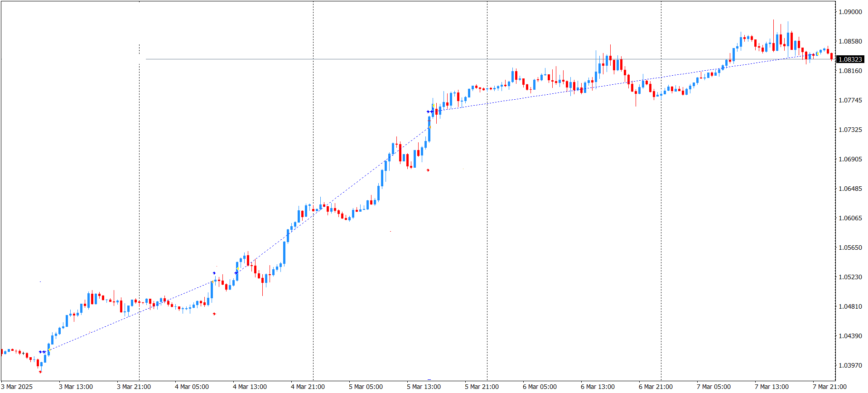Click price value 1.06905

click(x=850, y=159)
